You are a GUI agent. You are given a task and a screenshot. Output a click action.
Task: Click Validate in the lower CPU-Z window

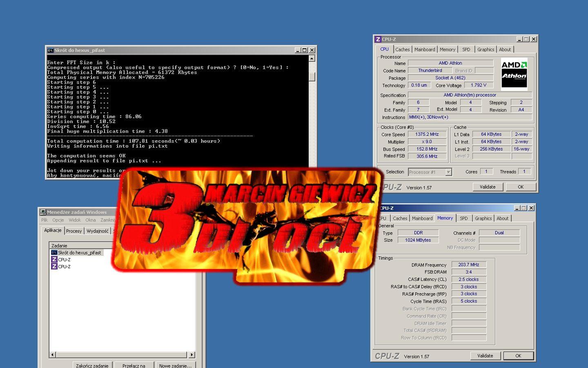485,356
